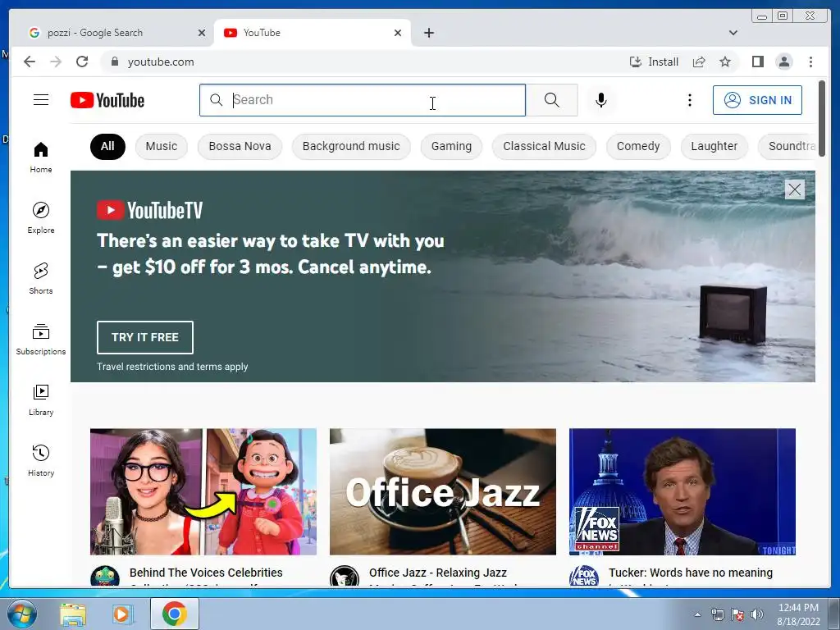Share this page icon

pos(699,62)
